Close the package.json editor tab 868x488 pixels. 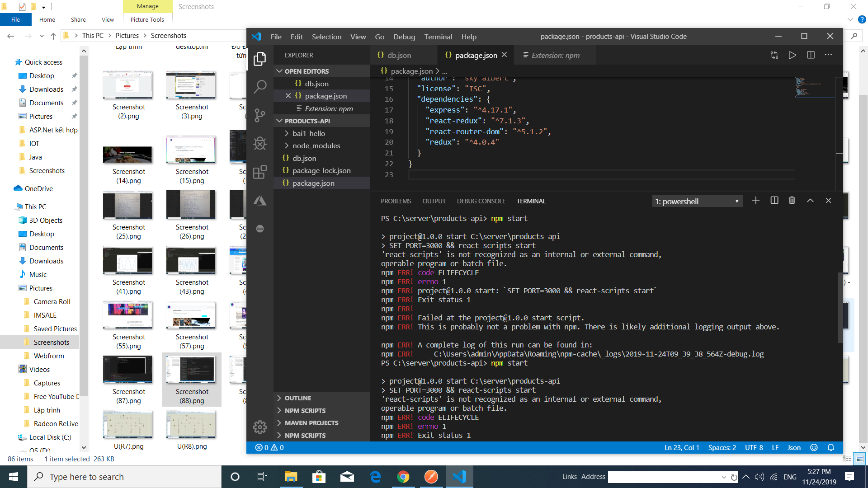pyautogui.click(x=504, y=55)
